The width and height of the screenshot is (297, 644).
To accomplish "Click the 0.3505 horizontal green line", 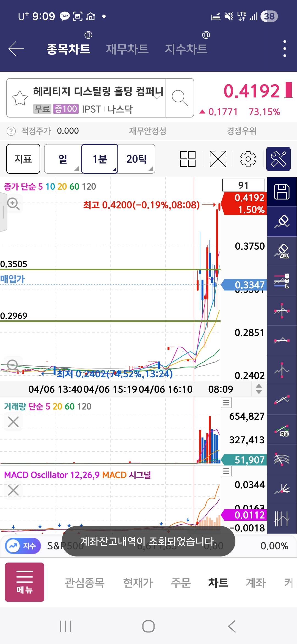I will pos(110,269).
